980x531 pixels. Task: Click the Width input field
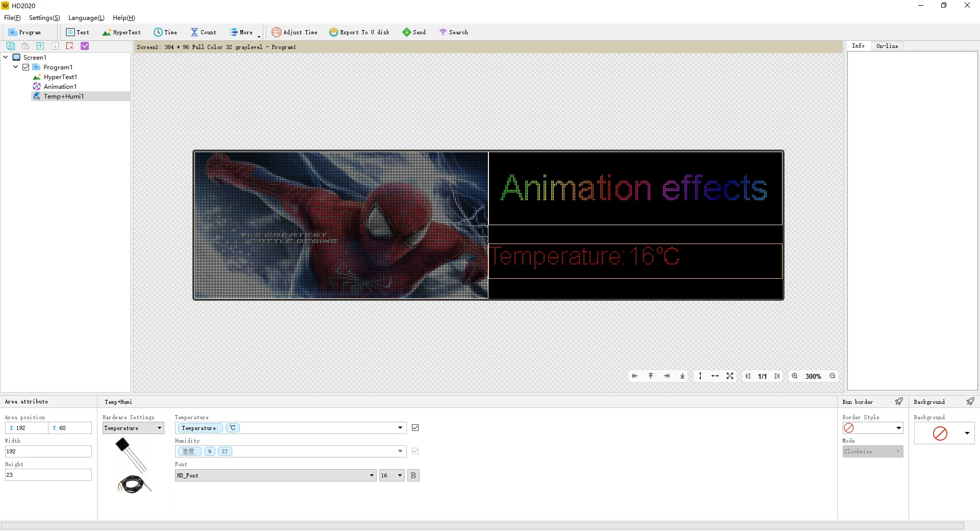click(x=48, y=451)
